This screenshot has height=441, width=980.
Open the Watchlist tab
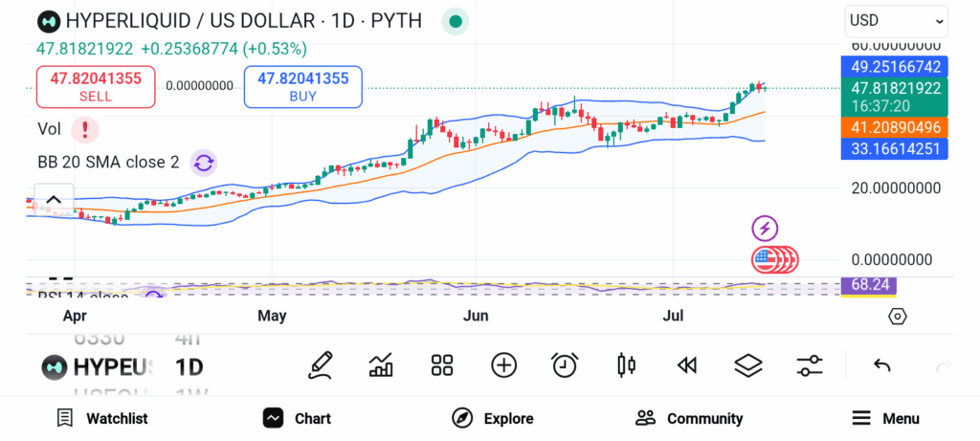point(101,418)
